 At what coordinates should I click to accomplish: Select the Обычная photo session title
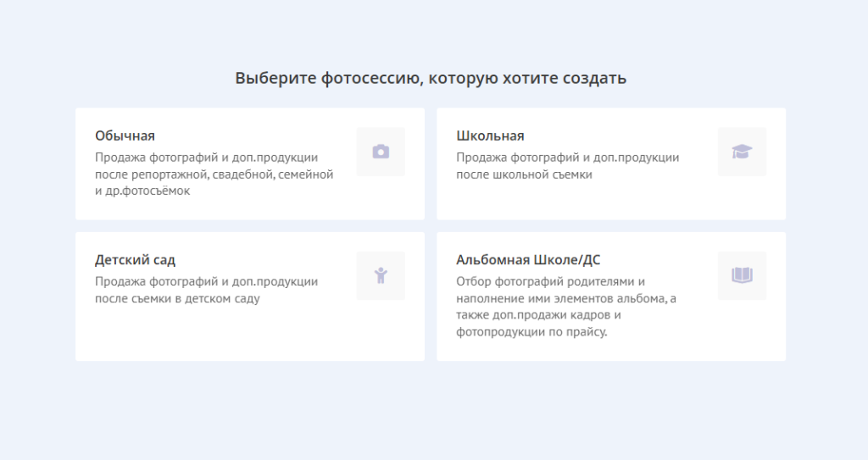pyautogui.click(x=125, y=136)
